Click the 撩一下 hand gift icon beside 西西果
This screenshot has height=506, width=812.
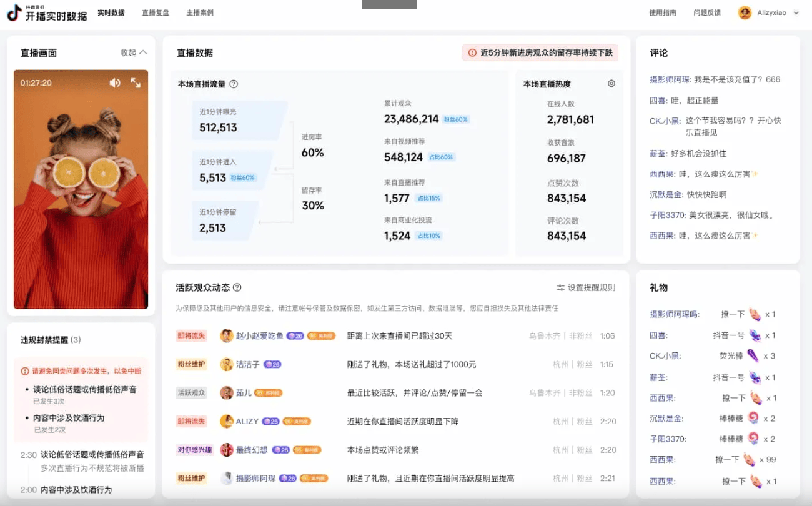coord(755,397)
